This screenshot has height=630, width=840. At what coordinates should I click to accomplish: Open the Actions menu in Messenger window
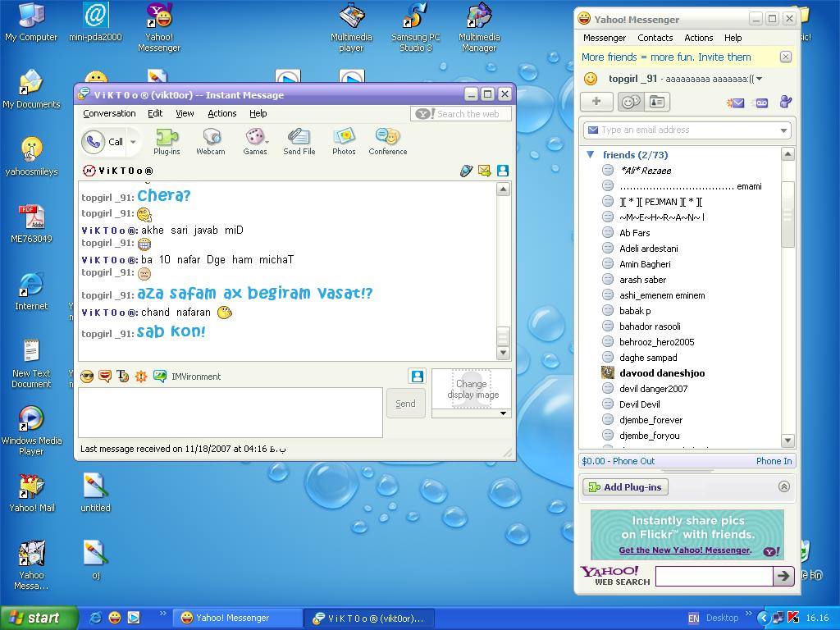point(699,38)
